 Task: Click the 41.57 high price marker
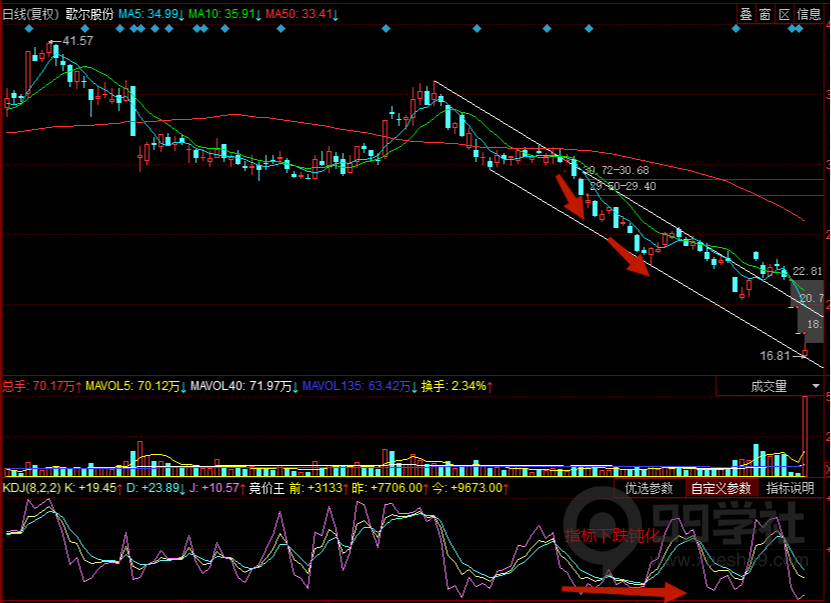(x=76, y=41)
